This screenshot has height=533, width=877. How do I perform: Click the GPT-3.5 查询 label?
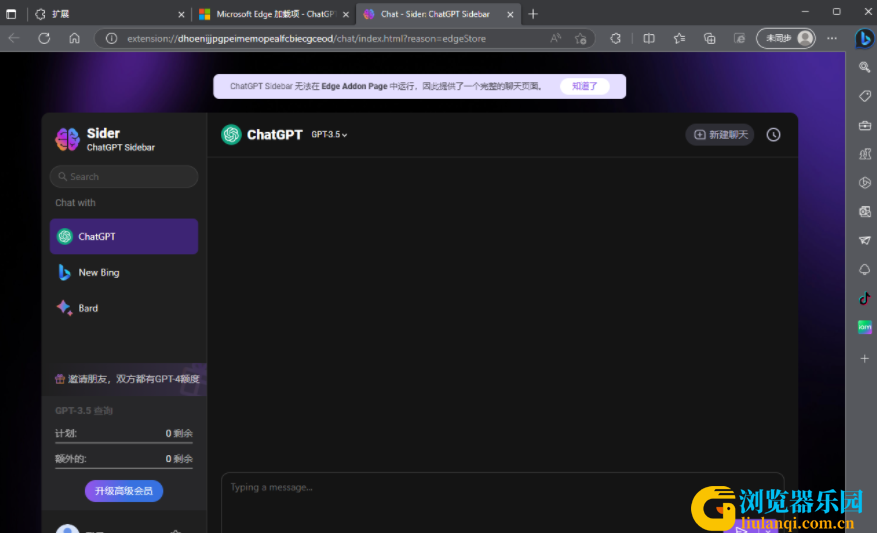(x=84, y=411)
